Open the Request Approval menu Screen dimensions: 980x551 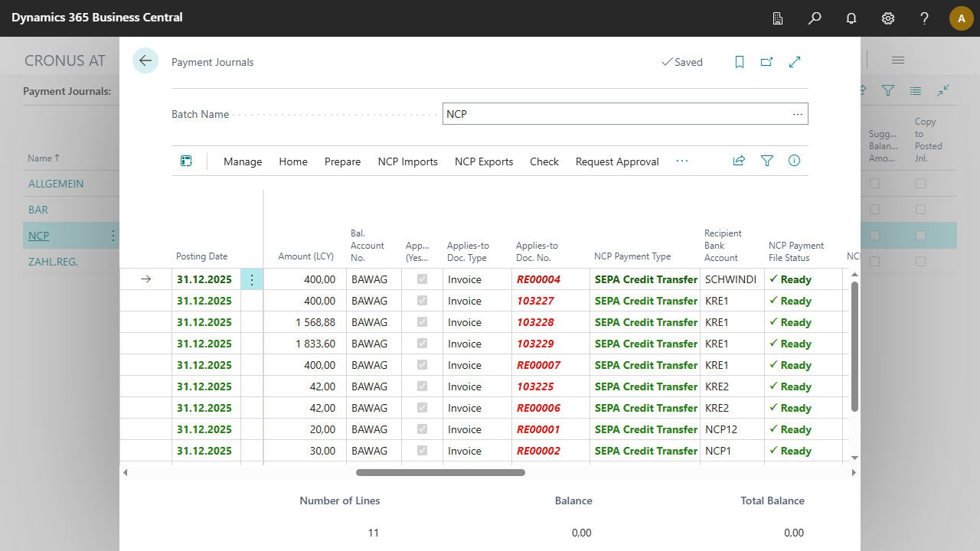pos(617,161)
